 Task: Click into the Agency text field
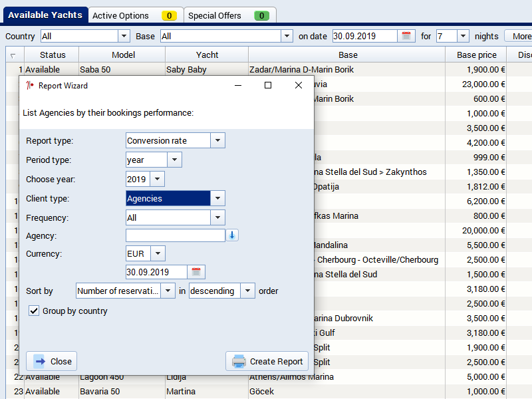coord(176,235)
